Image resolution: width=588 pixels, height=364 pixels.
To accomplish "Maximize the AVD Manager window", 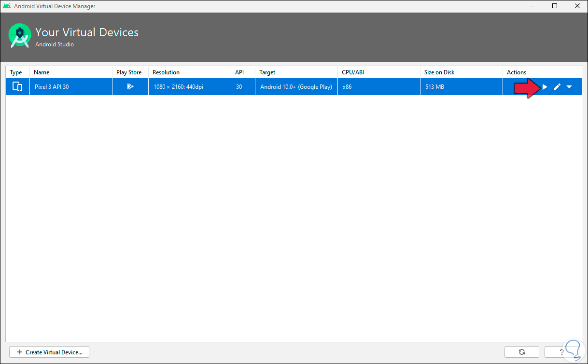I will point(555,6).
